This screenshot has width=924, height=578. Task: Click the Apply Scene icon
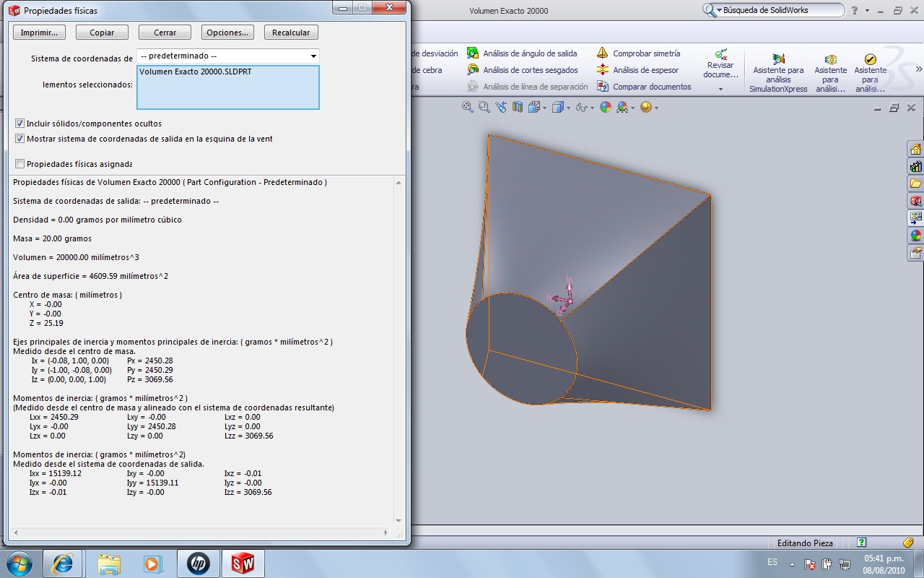point(622,107)
